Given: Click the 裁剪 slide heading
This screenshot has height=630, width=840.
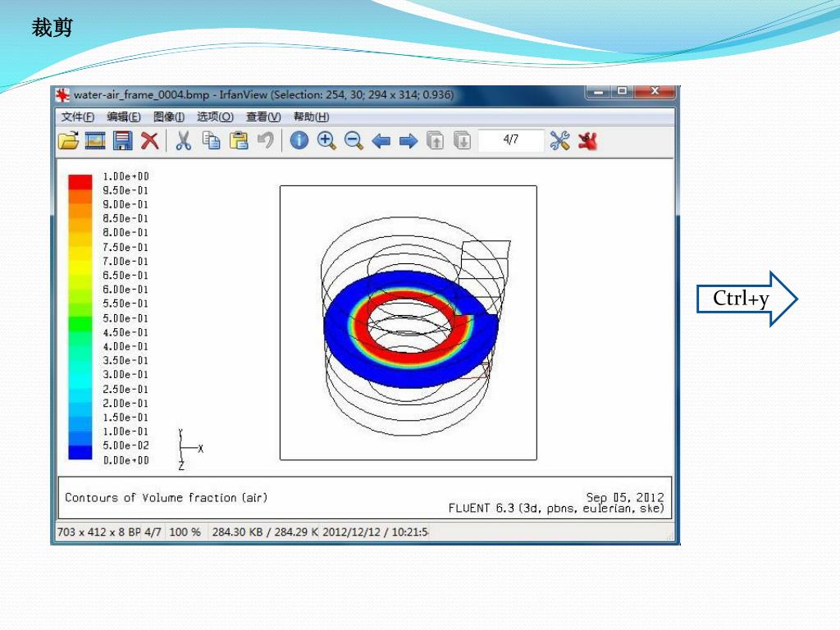Looking at the screenshot, I should tap(52, 27).
